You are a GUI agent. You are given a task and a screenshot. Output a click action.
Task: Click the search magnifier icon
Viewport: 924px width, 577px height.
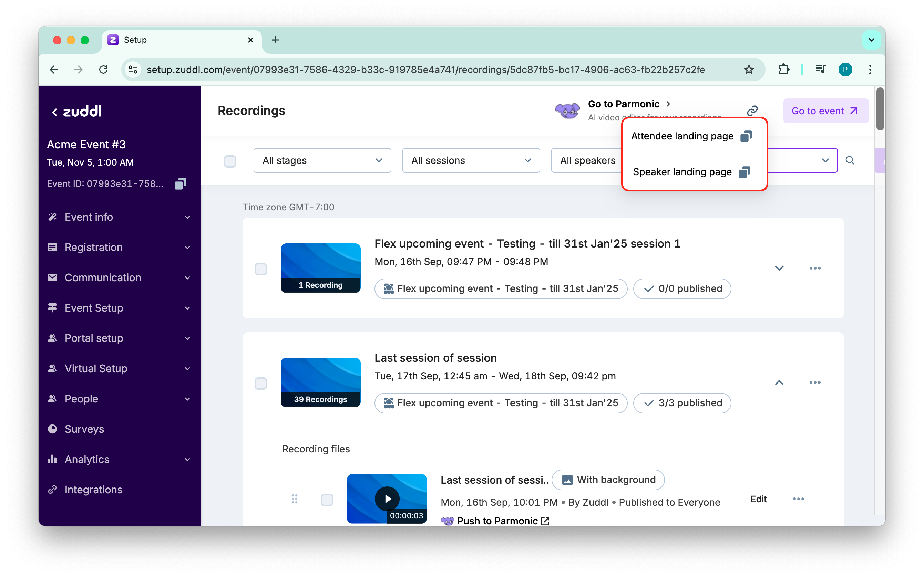click(x=850, y=160)
